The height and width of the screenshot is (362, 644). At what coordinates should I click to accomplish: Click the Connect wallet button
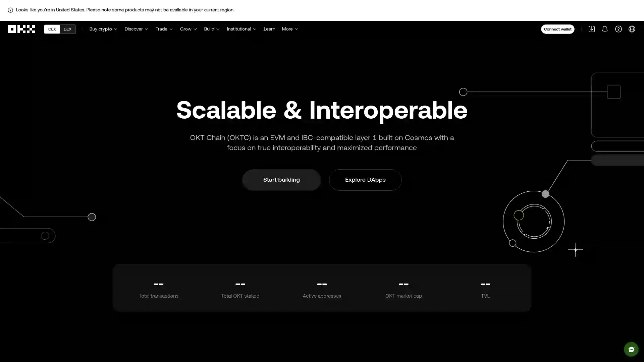point(557,29)
